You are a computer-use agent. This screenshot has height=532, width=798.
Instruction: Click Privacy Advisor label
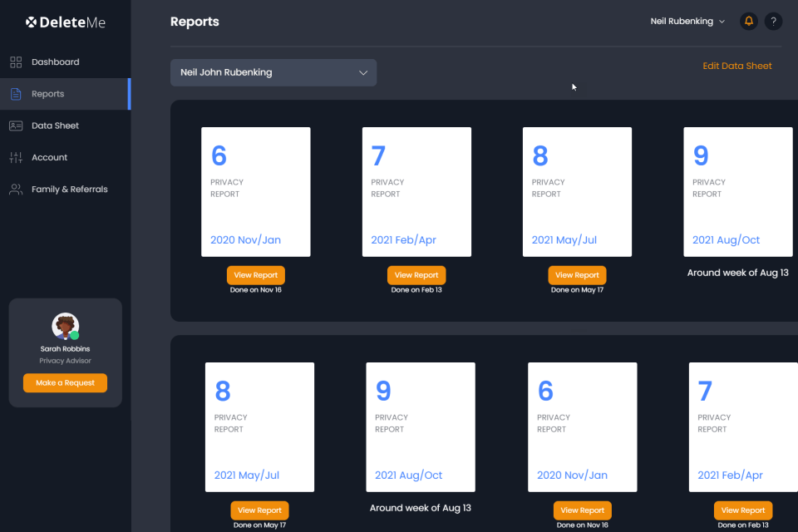tap(65, 361)
